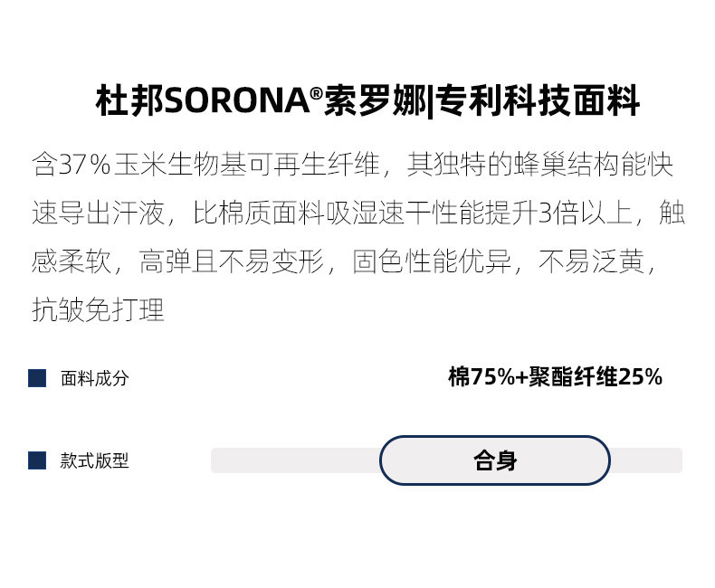Select the 合身 fit indicator pill
Screen dimensions: 715x588
(495, 460)
